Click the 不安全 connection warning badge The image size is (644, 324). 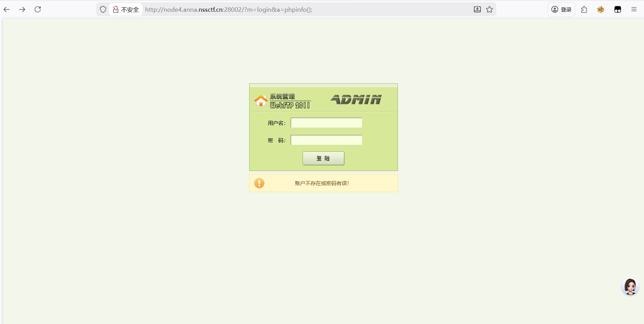pyautogui.click(x=126, y=9)
